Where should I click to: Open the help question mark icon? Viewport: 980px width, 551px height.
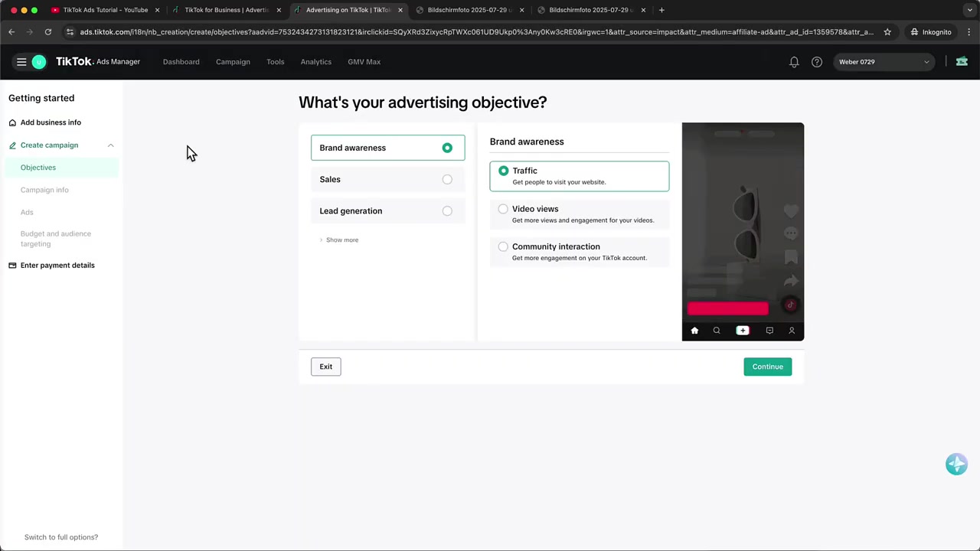point(817,62)
